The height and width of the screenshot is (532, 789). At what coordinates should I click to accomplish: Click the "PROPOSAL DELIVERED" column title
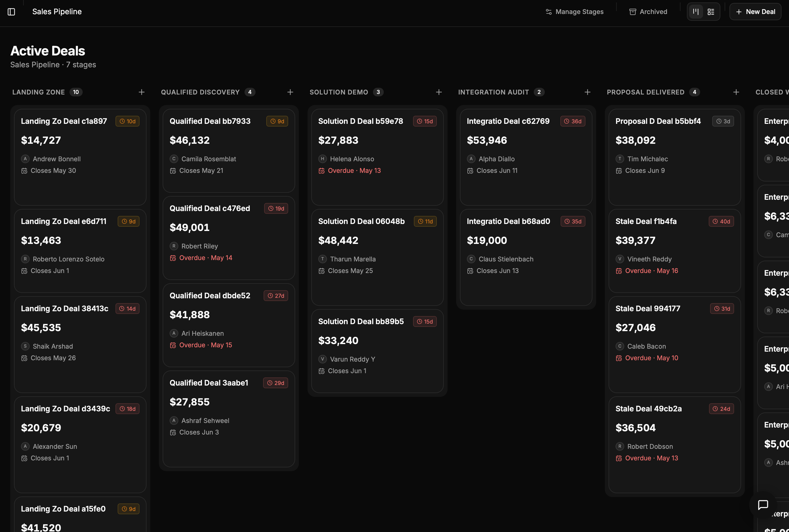tap(645, 92)
